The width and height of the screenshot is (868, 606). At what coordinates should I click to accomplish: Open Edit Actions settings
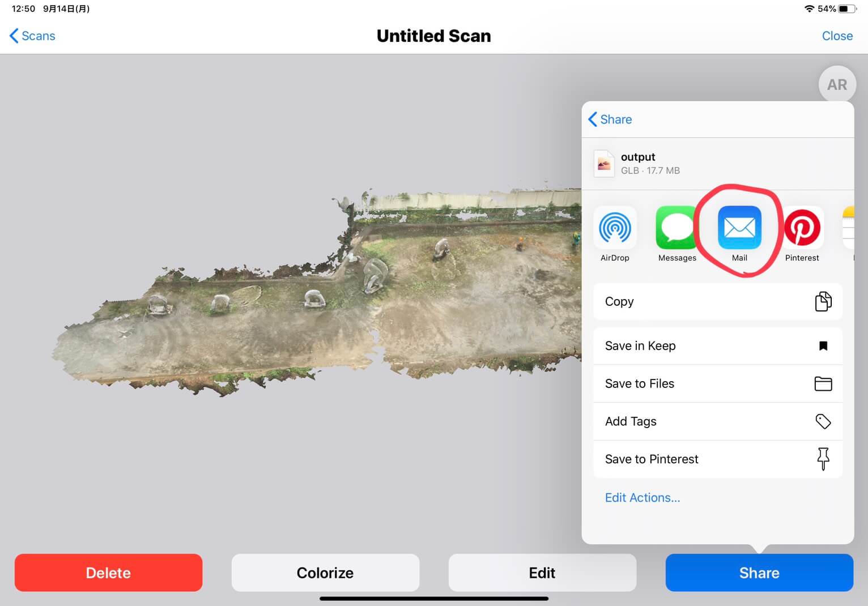click(x=643, y=497)
